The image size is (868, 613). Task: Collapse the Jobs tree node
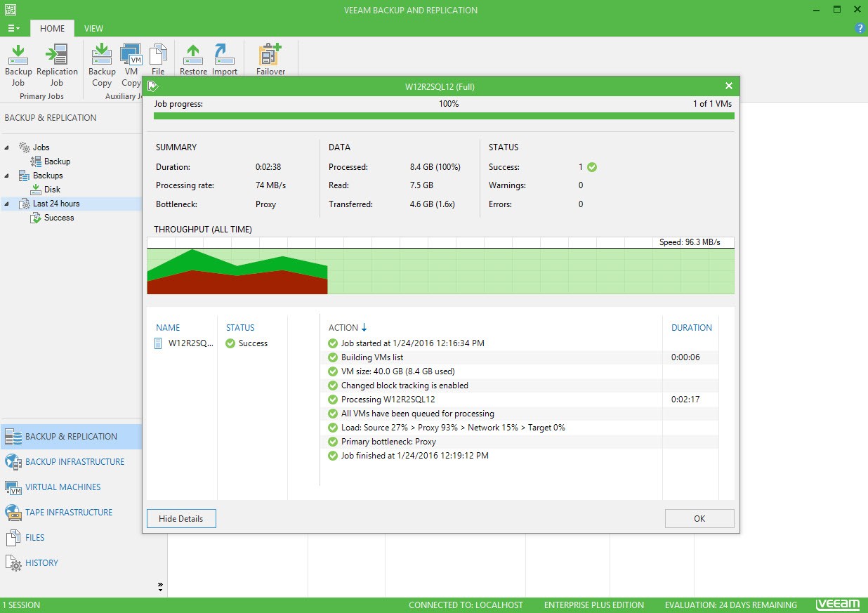pos(7,147)
